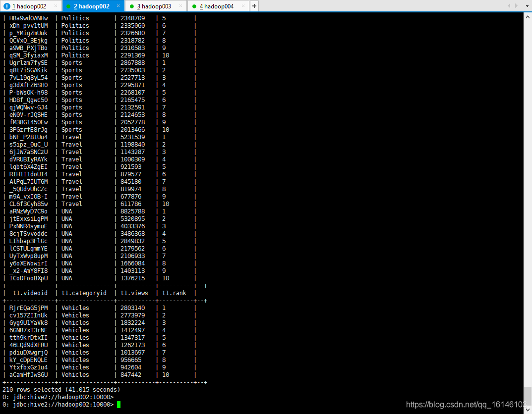Click the alert icon on 1 hadoop002 tab
532x414 pixels.
(7, 6)
